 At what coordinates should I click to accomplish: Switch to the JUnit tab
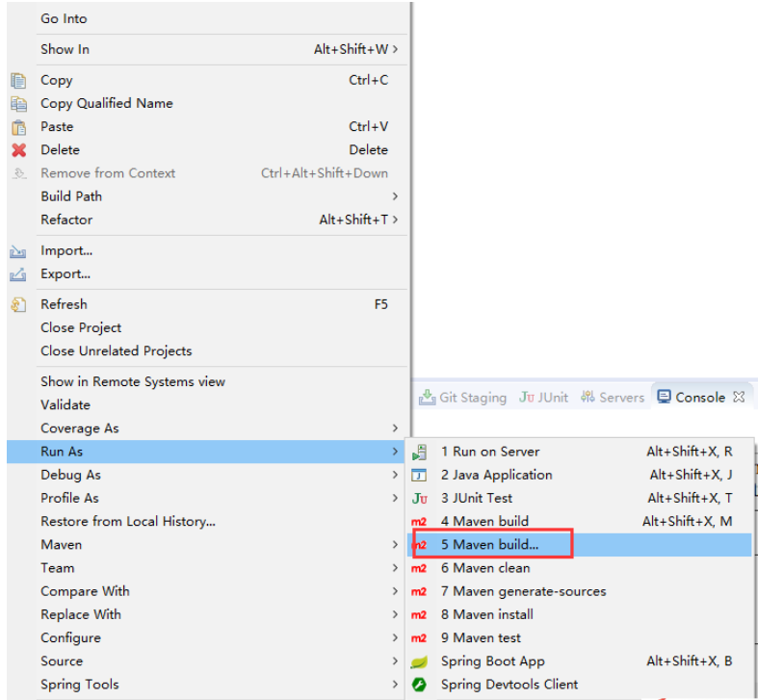click(544, 398)
